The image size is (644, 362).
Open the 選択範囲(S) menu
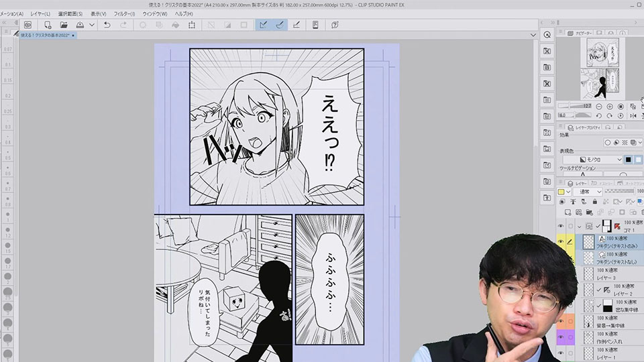point(70,14)
